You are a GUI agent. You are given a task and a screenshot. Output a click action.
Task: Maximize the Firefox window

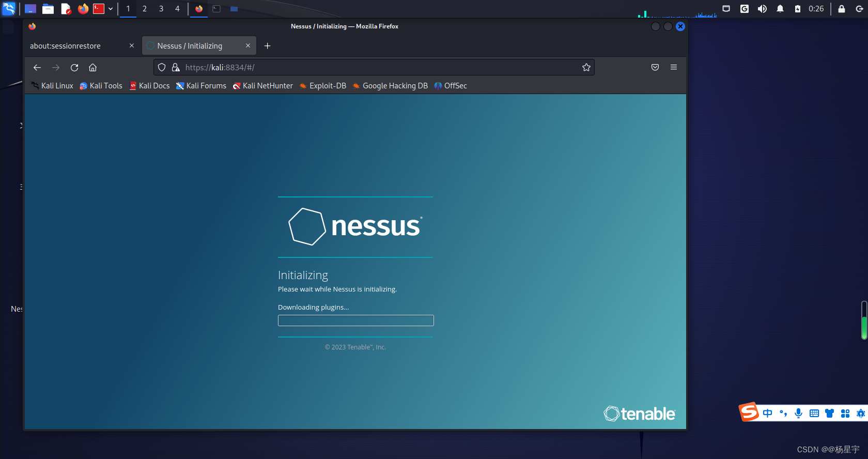pyautogui.click(x=668, y=26)
